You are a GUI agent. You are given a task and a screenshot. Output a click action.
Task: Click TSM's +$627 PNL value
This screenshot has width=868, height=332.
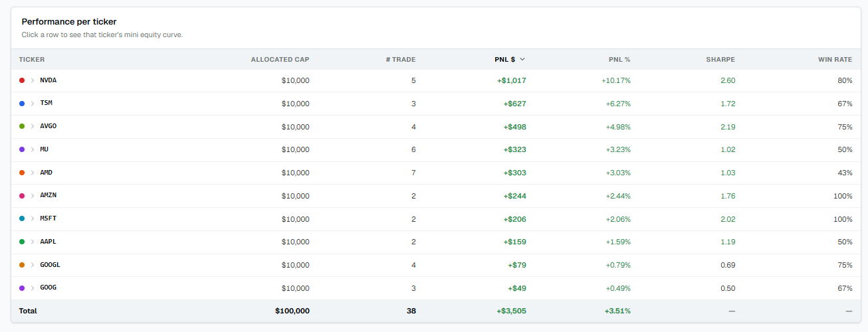click(x=514, y=104)
